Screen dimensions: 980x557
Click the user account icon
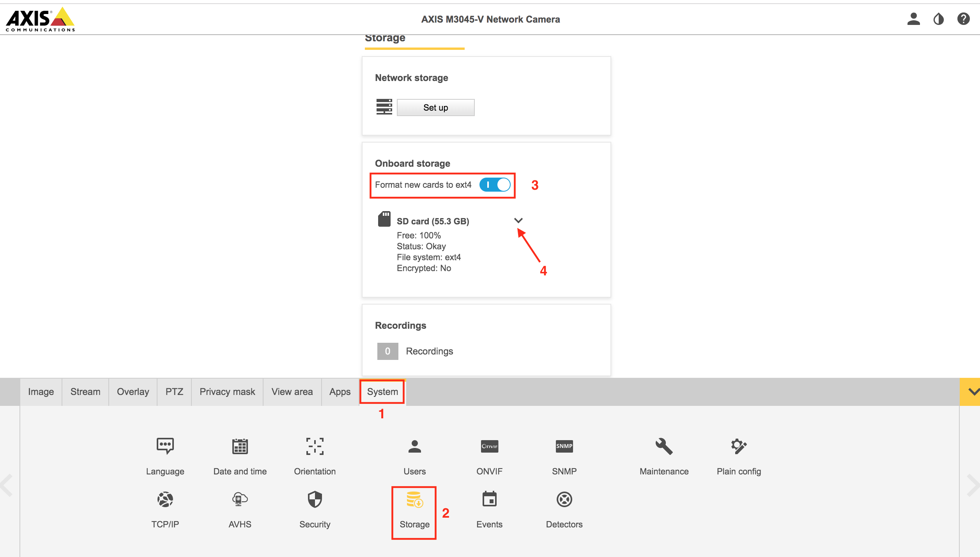click(x=914, y=19)
